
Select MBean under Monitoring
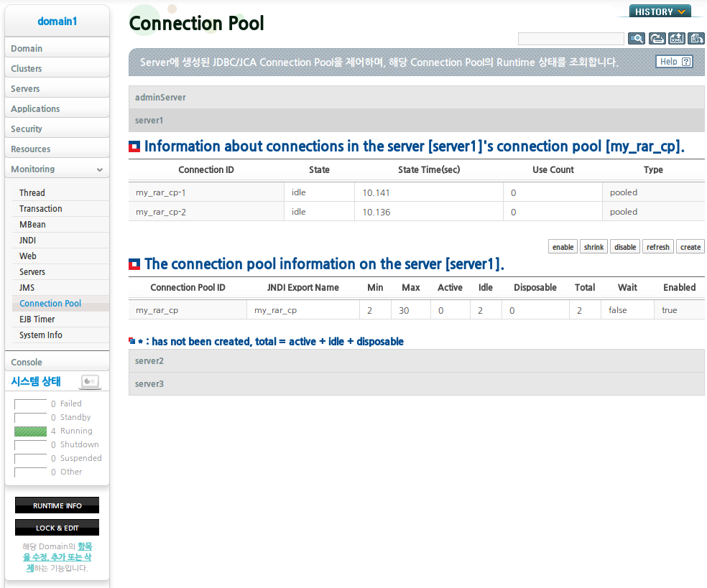coord(60,225)
